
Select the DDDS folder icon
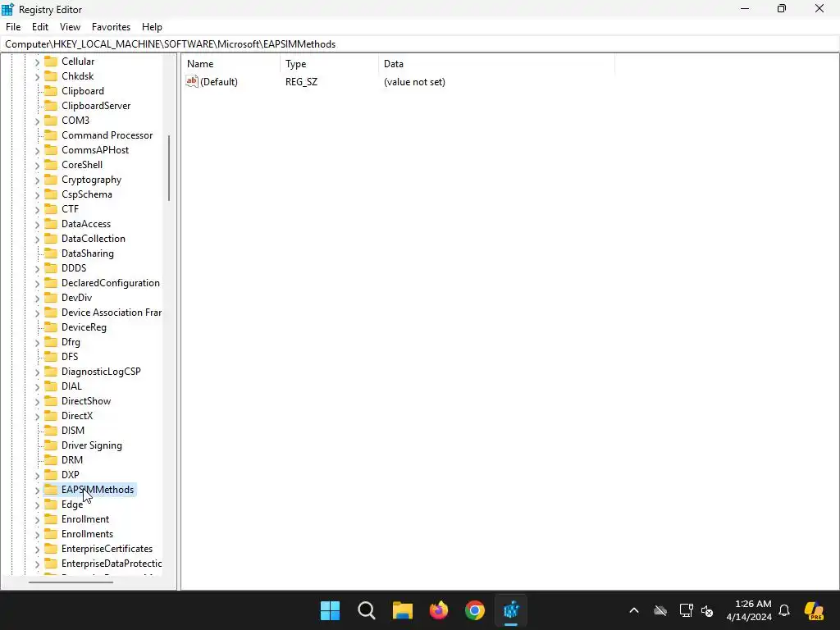[x=51, y=268]
